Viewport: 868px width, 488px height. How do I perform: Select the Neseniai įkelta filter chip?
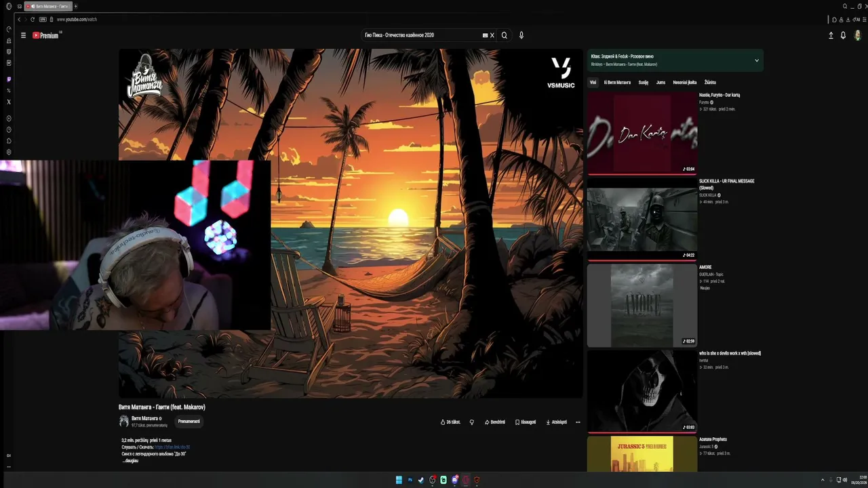tap(685, 83)
